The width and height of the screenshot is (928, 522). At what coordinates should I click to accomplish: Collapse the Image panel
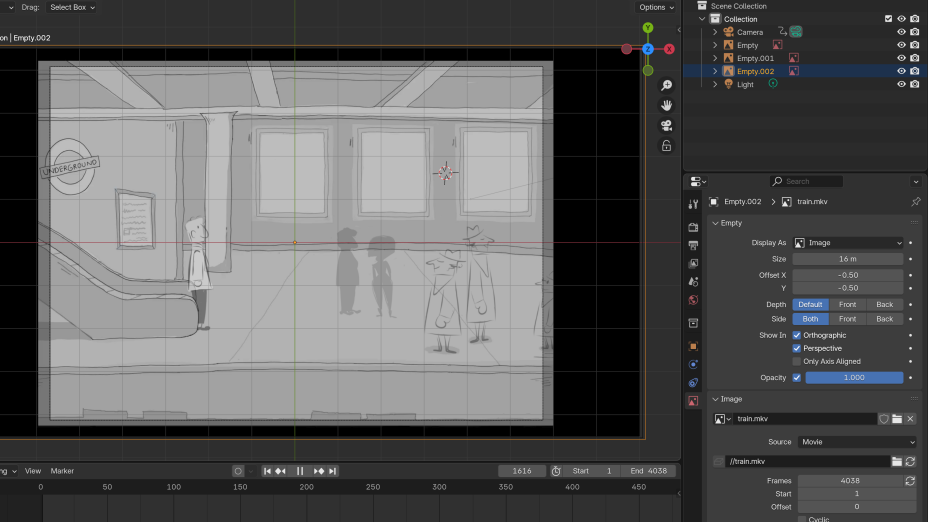click(x=715, y=399)
